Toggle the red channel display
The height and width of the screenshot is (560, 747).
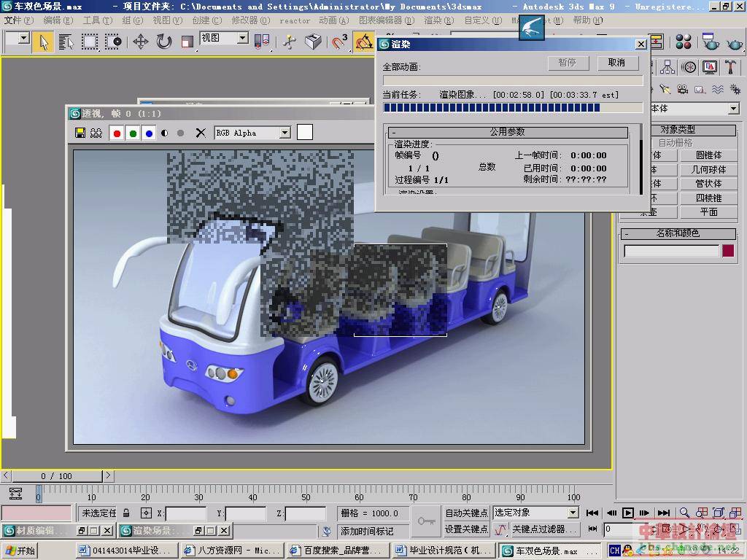click(x=117, y=133)
